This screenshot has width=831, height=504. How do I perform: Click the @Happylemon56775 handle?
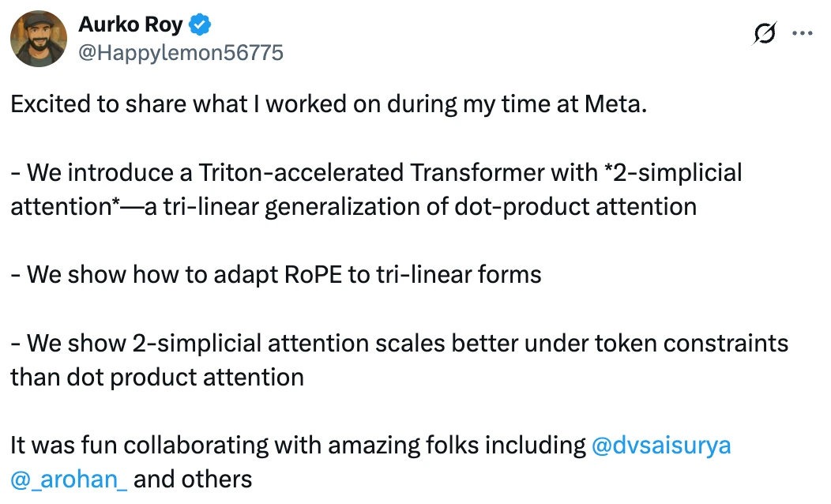tap(181, 53)
